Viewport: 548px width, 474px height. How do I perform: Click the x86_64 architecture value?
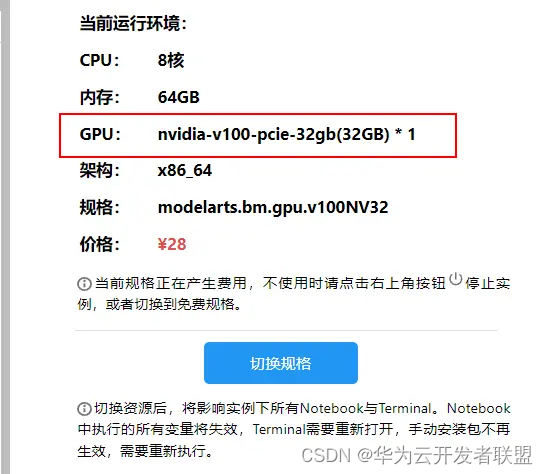[185, 171]
